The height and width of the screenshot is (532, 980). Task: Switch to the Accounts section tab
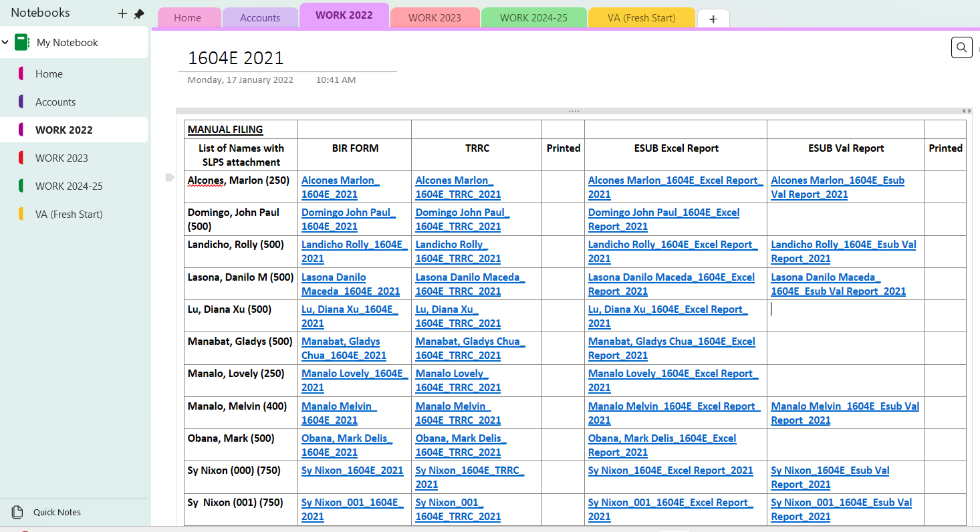[x=260, y=18]
